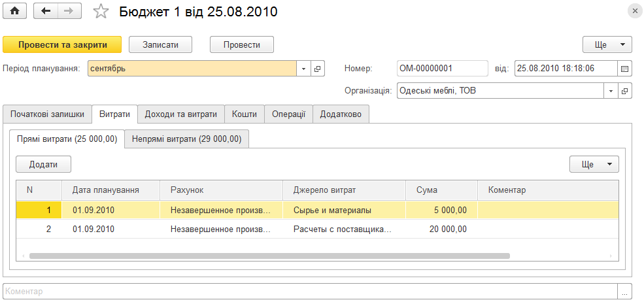The width and height of the screenshot is (644, 304).
Task: Expand the Період планування dropdown list
Action: click(303, 69)
